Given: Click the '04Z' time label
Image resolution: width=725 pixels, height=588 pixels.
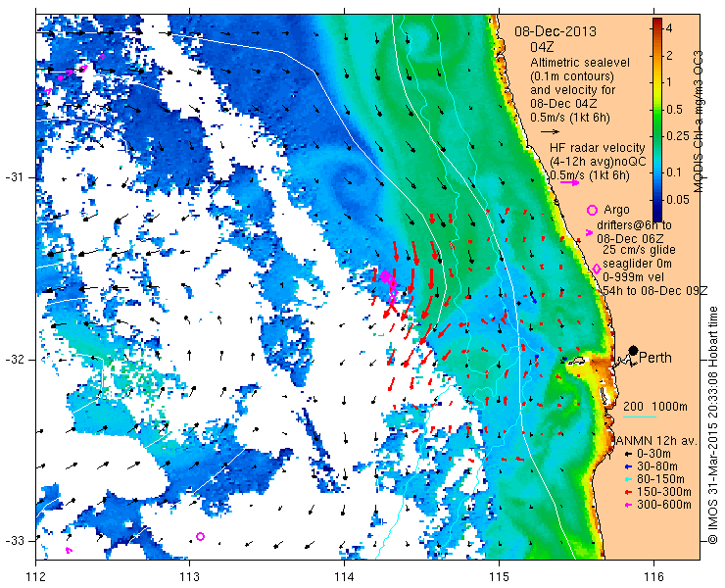Looking at the screenshot, I should click(x=542, y=47).
